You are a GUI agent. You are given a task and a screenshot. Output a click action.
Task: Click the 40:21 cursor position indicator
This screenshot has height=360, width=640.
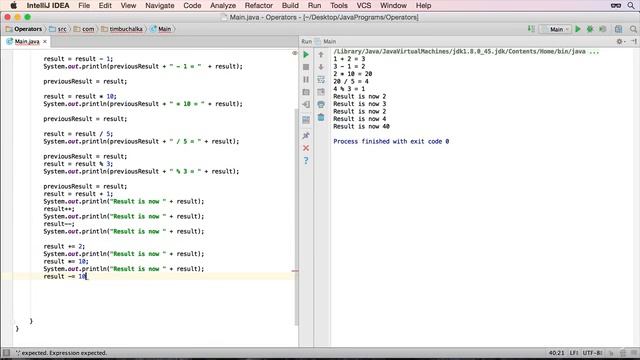coord(556,353)
